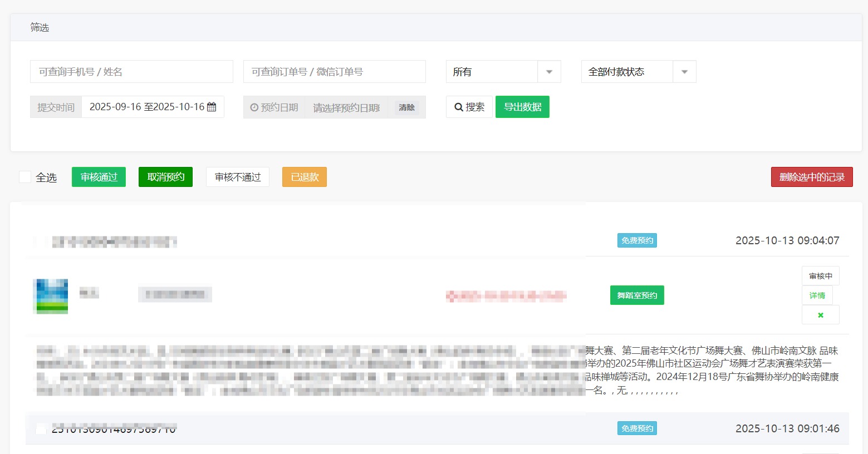Image resolution: width=868 pixels, height=454 pixels.
Task: Click the user avatar thumbnail
Action: coord(51,296)
